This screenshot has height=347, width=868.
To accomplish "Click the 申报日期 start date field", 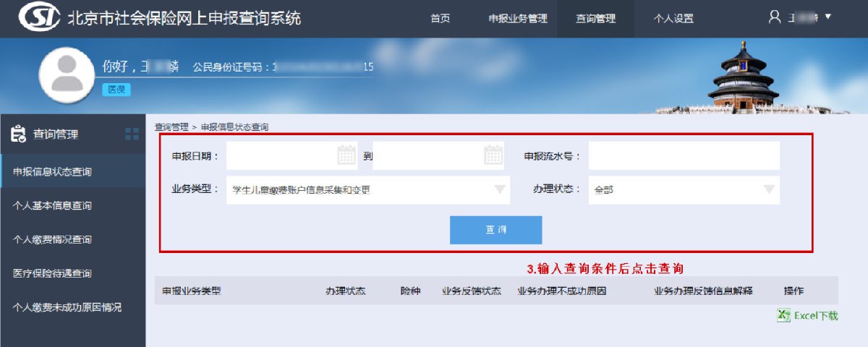I will (292, 155).
